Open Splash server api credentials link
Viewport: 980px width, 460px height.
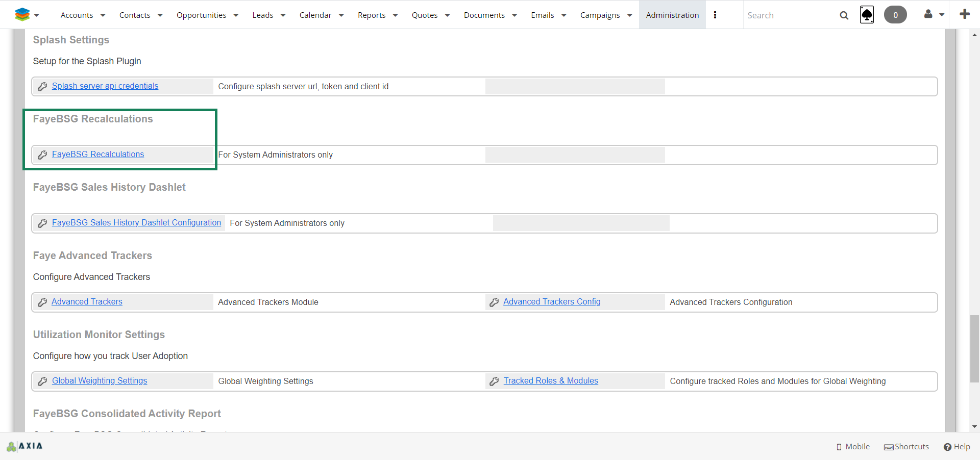tap(105, 86)
